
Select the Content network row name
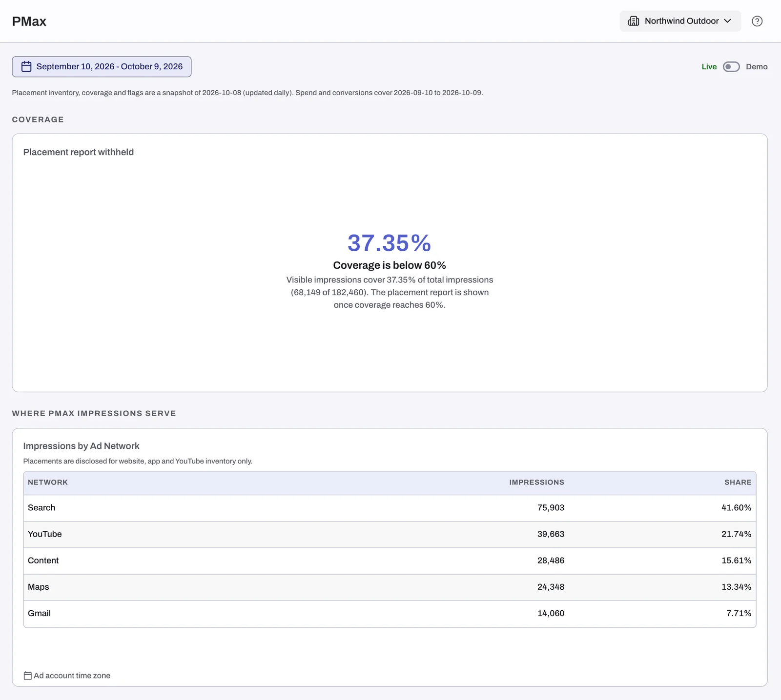pyautogui.click(x=43, y=560)
